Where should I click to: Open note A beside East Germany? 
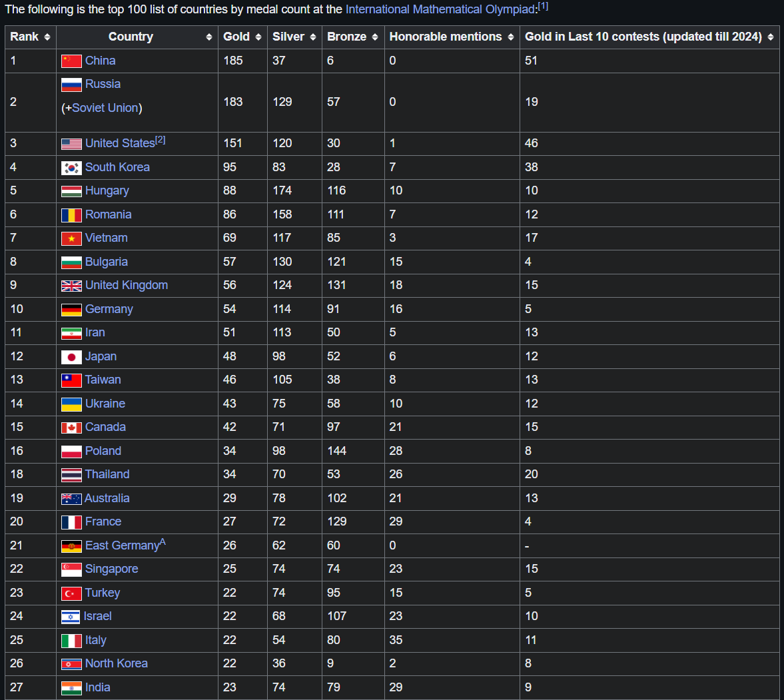(x=163, y=542)
